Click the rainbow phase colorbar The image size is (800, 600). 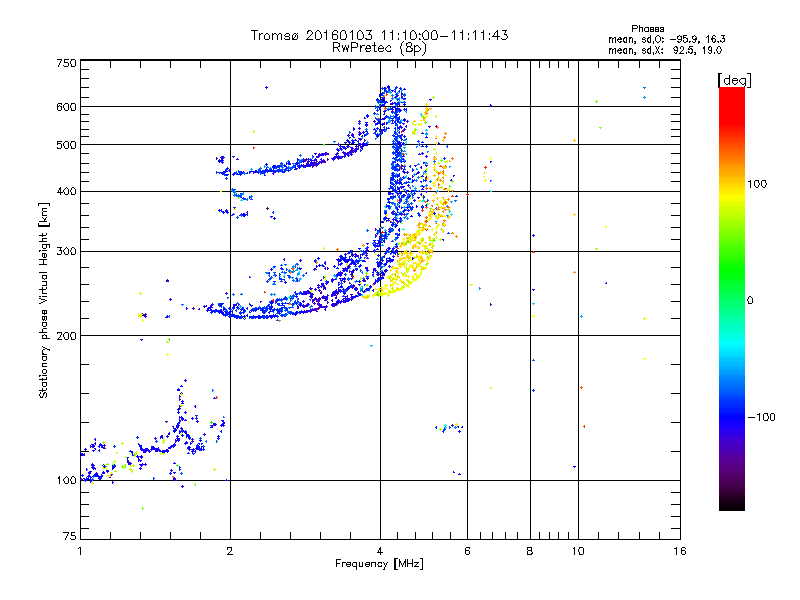coord(732,298)
